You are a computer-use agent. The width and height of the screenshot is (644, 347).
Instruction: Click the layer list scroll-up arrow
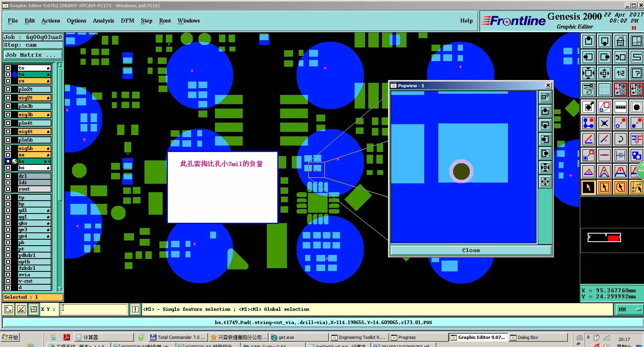click(60, 65)
